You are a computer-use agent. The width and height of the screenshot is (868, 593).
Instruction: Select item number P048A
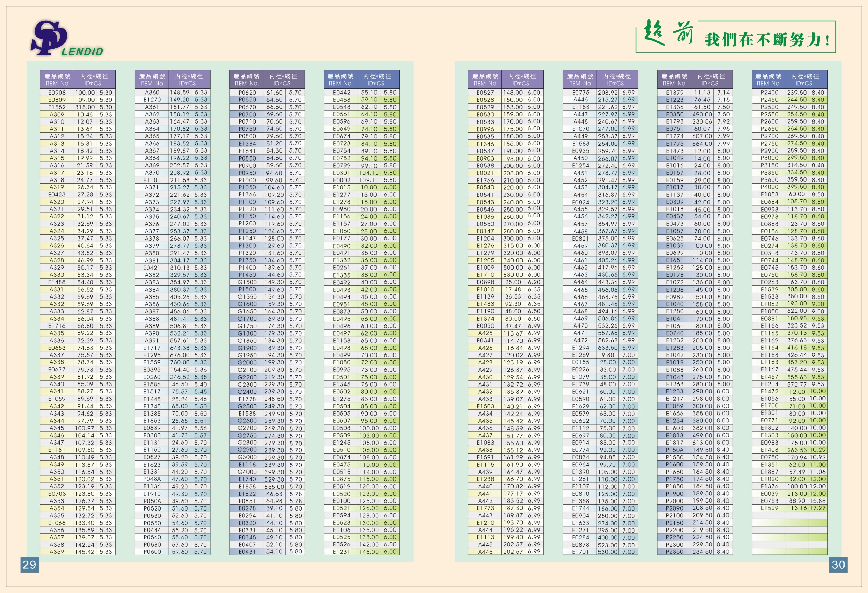(x=152, y=479)
